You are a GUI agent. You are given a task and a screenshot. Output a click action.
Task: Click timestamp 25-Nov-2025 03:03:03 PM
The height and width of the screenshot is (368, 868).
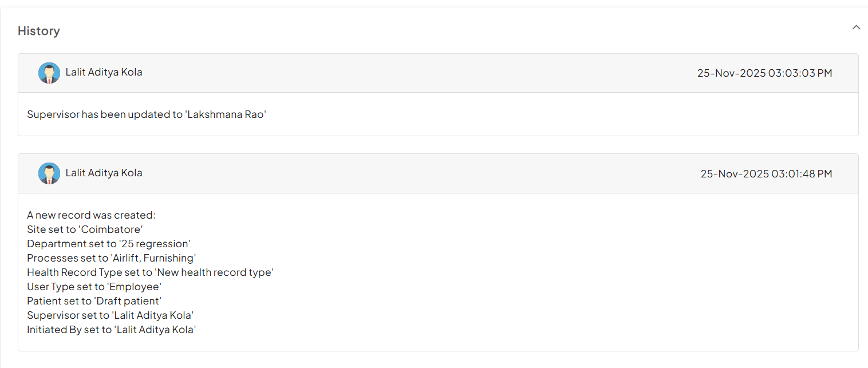pos(764,73)
